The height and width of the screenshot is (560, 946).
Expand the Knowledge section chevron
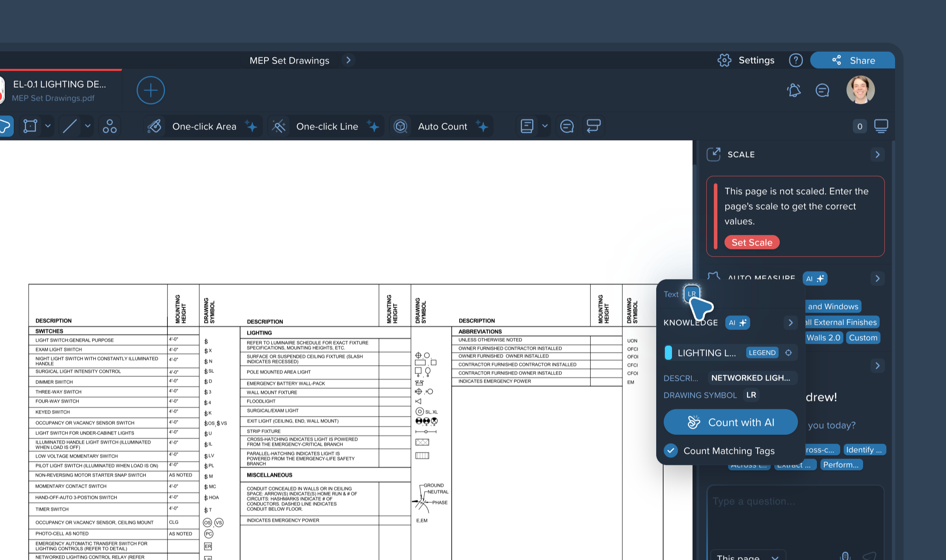click(x=790, y=323)
